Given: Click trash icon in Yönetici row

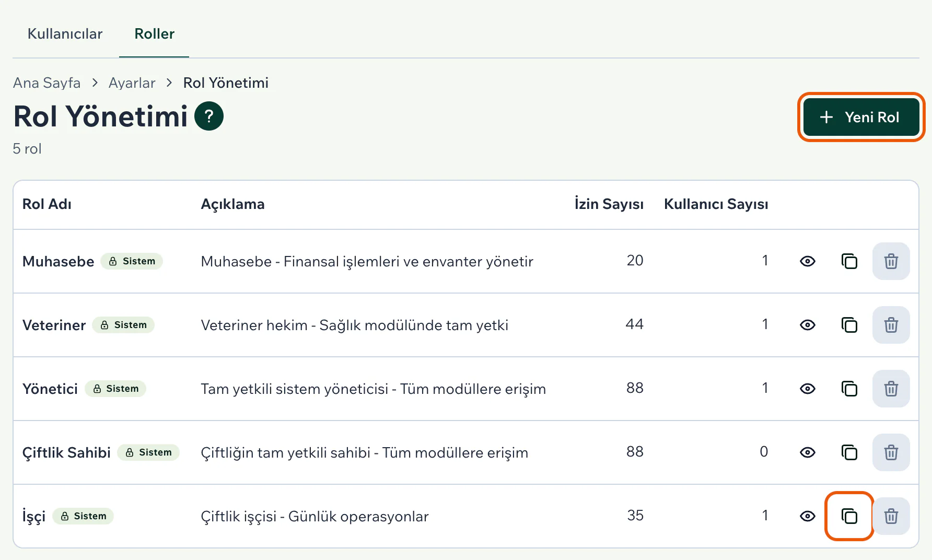Looking at the screenshot, I should point(891,389).
